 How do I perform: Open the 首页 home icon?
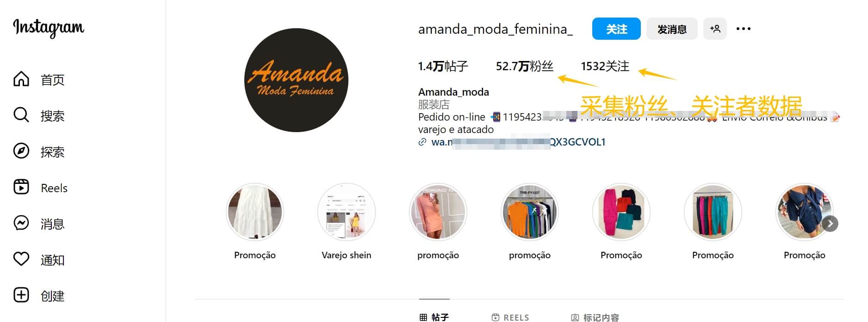(x=21, y=79)
